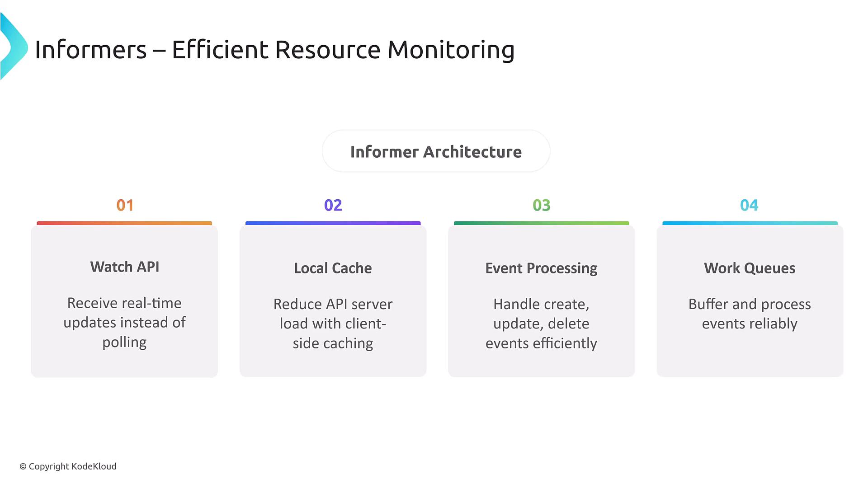Click text 'Reduce API server load with client-side caching'
The height and width of the screenshot is (488, 868).
(333, 324)
